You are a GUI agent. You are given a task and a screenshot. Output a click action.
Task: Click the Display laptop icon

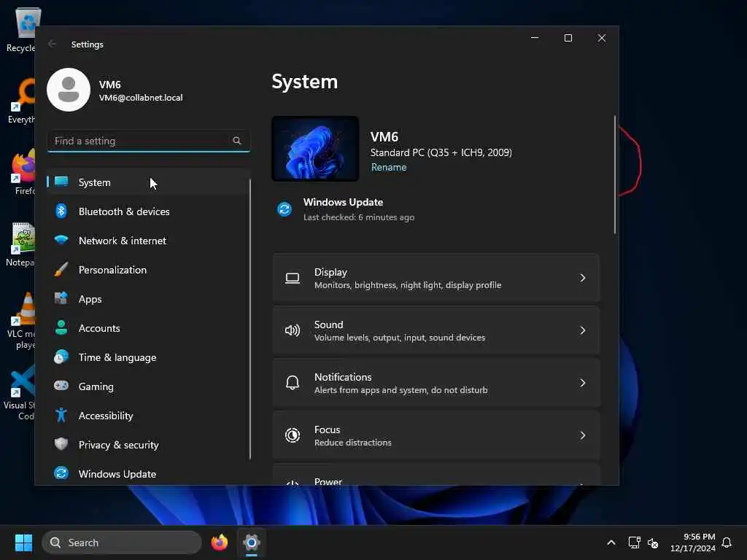pyautogui.click(x=293, y=278)
